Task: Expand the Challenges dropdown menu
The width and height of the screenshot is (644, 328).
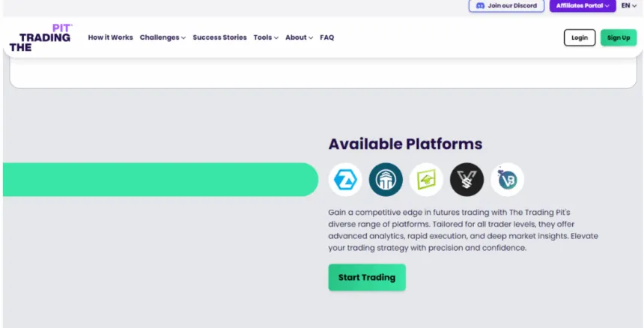Action: [x=162, y=37]
